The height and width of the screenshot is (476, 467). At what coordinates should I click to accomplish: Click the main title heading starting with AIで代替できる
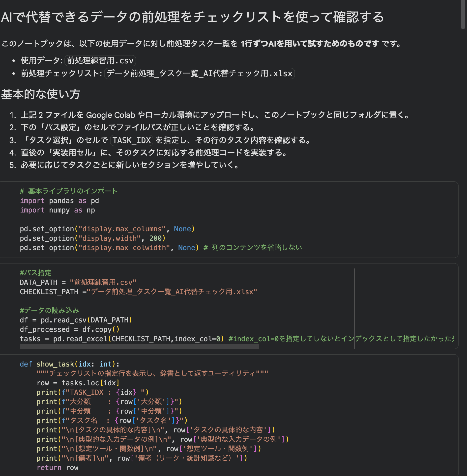click(x=192, y=17)
